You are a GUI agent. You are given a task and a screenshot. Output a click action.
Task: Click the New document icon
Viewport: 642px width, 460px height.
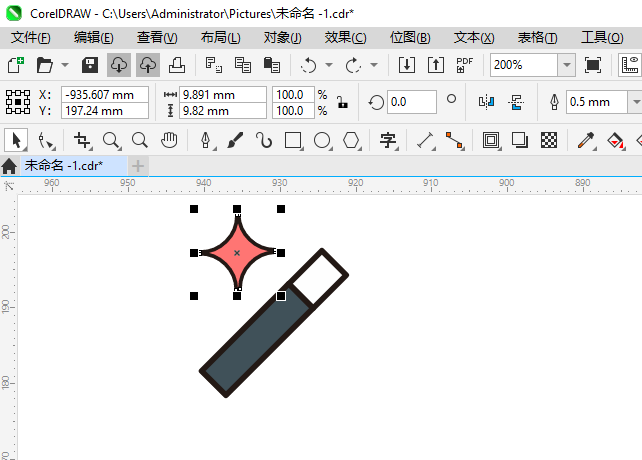16,65
